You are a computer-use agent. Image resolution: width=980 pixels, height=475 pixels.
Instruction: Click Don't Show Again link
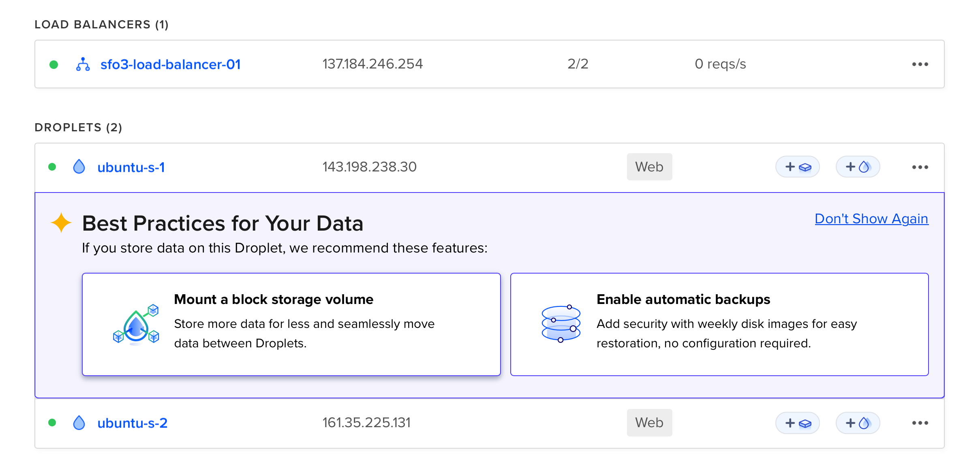[871, 219]
